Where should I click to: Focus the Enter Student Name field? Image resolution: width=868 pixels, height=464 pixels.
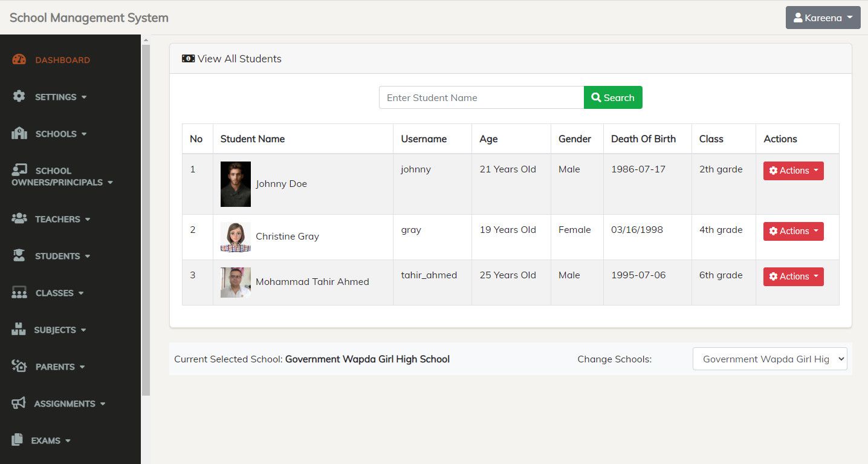click(x=481, y=97)
